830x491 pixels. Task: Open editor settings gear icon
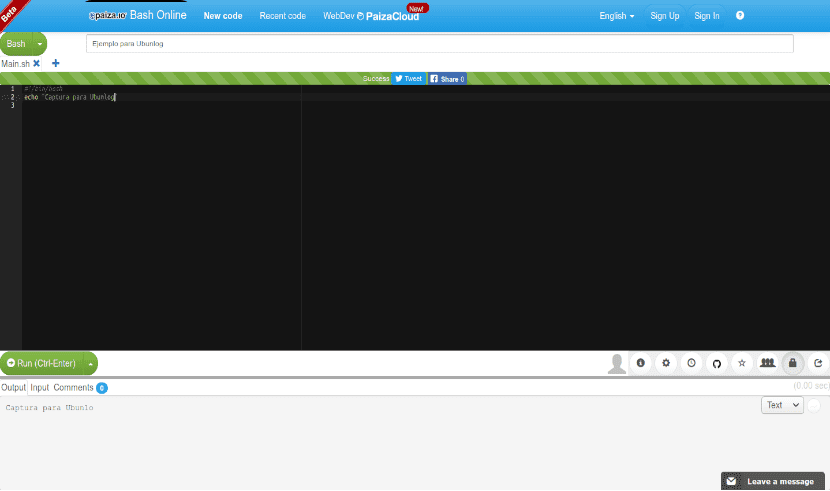pos(666,363)
